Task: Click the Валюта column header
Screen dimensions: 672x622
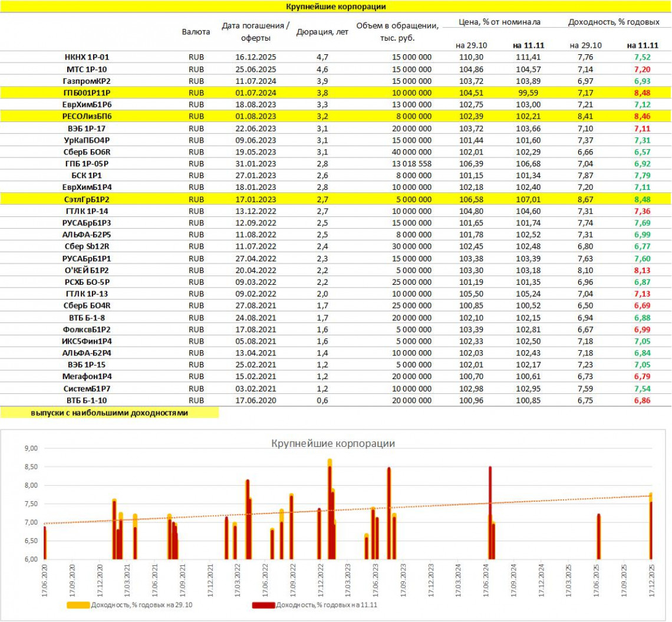Action: point(196,32)
